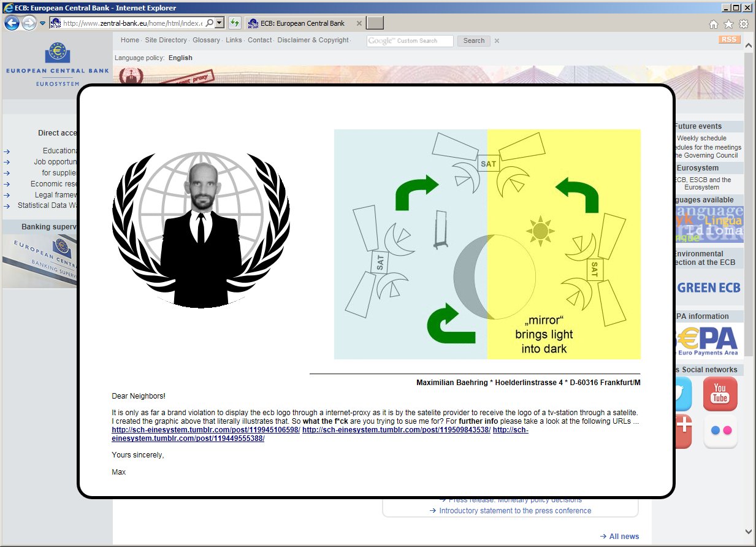Click the green Refresh button
Image resolution: width=756 pixels, height=547 pixels.
pyautogui.click(x=234, y=23)
